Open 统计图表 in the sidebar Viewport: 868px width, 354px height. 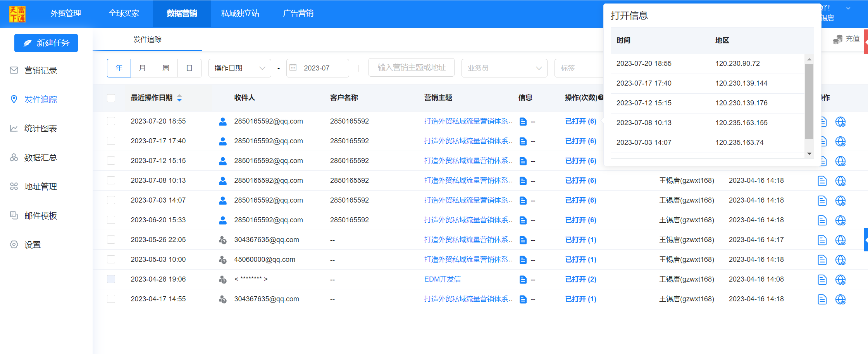(34, 129)
